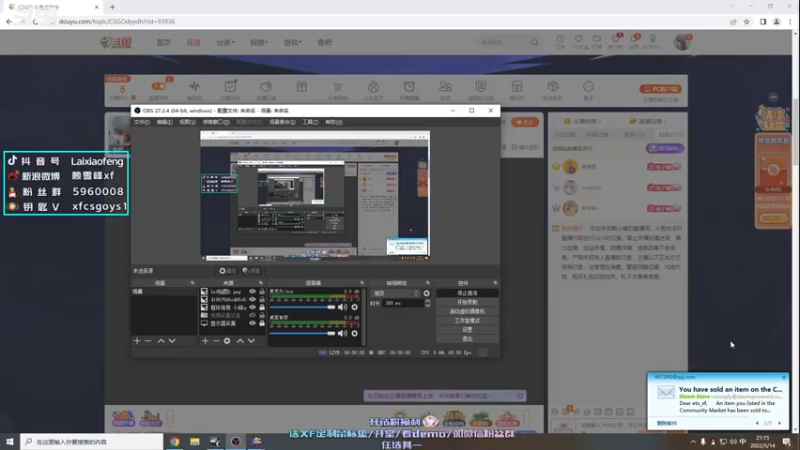The width and height of the screenshot is (800, 450).
Task: Toggle the Douyu live broadcast switch
Action: point(159,86)
